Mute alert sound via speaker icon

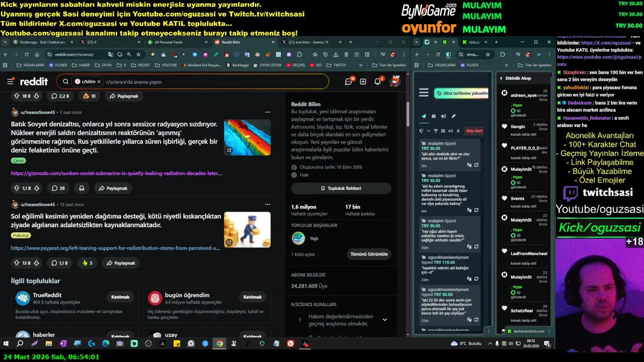point(450,131)
